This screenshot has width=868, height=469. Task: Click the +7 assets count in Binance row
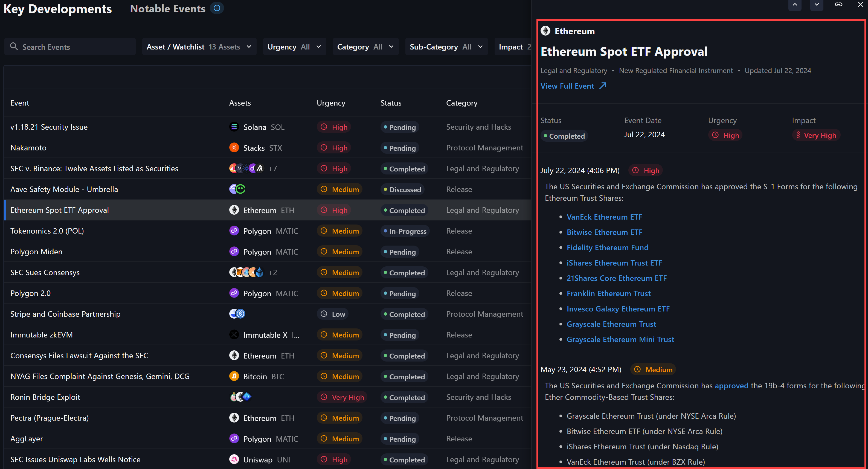pos(272,168)
